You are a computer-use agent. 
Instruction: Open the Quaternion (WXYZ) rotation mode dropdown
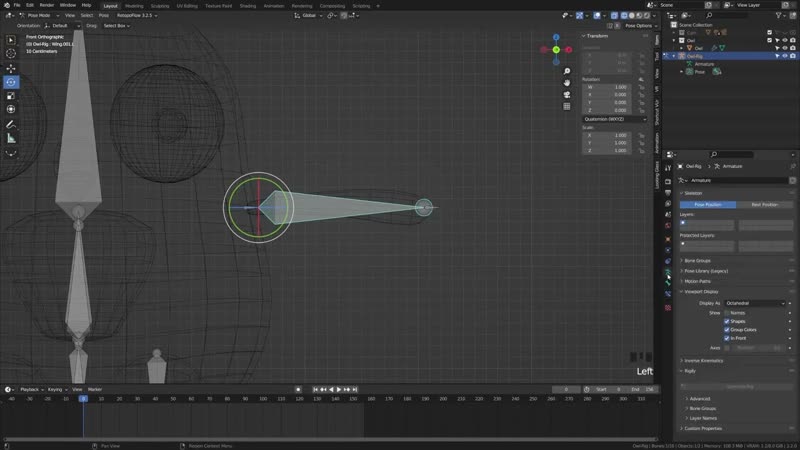(614, 119)
